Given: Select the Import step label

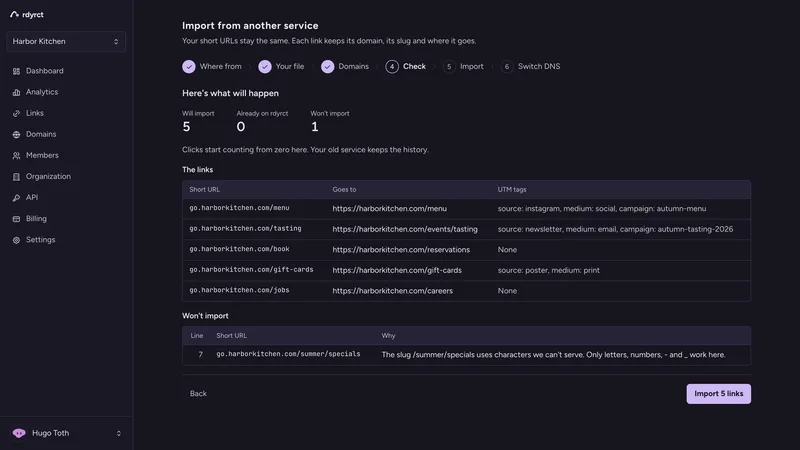Looking at the screenshot, I should (472, 66).
